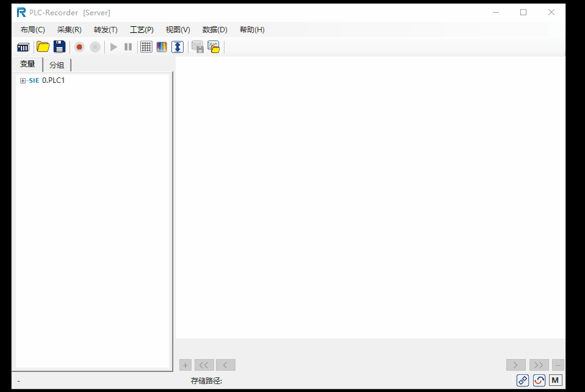Toggle the grid display icon
The height and width of the screenshot is (392, 585).
(x=146, y=47)
